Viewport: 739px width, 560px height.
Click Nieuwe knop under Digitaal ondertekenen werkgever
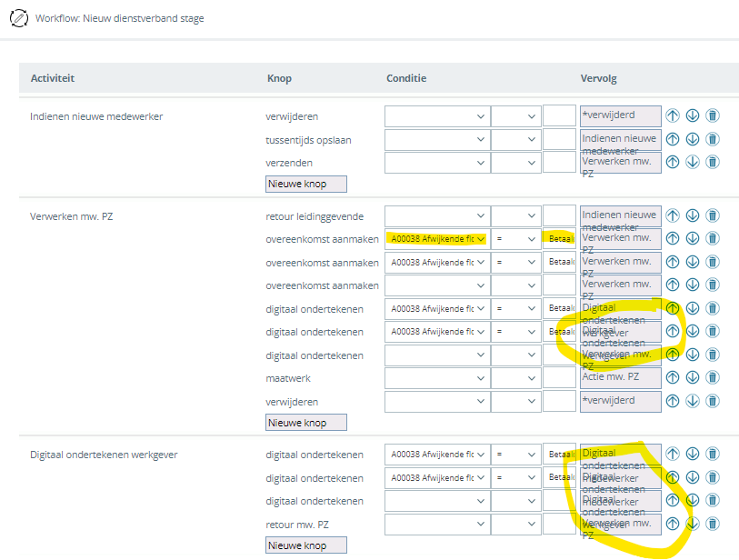[306, 545]
